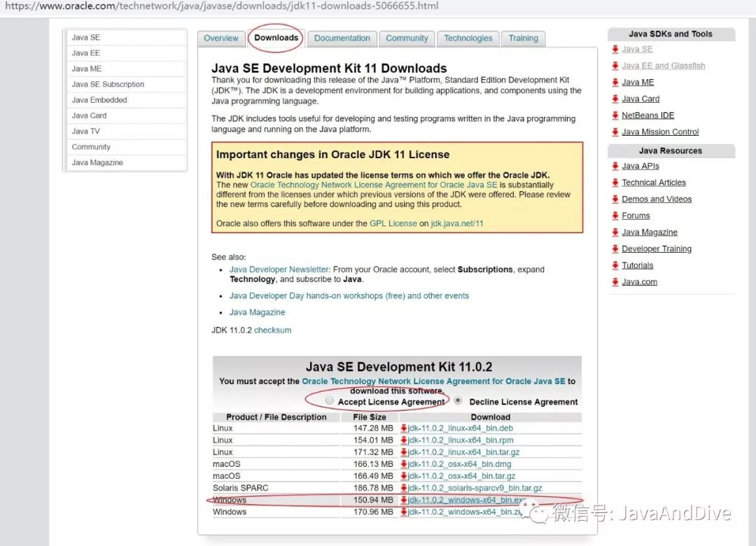The width and height of the screenshot is (756, 546).
Task: Open the Training tab
Action: point(523,38)
